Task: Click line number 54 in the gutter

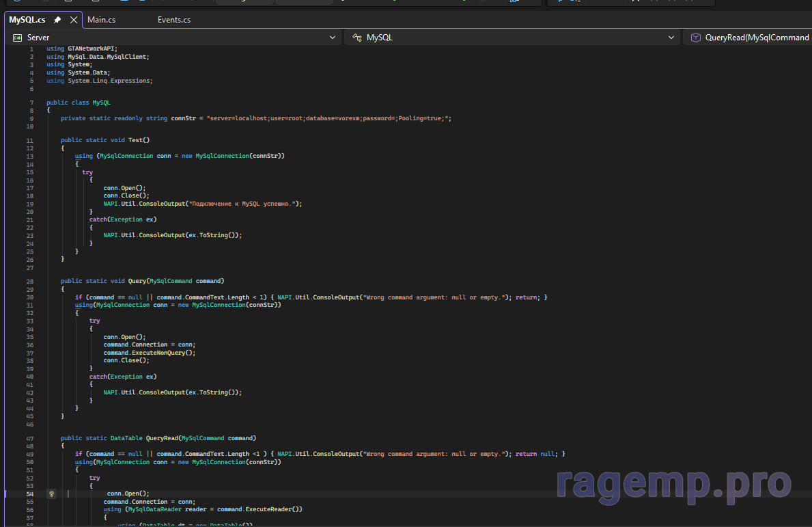Action: pos(29,494)
